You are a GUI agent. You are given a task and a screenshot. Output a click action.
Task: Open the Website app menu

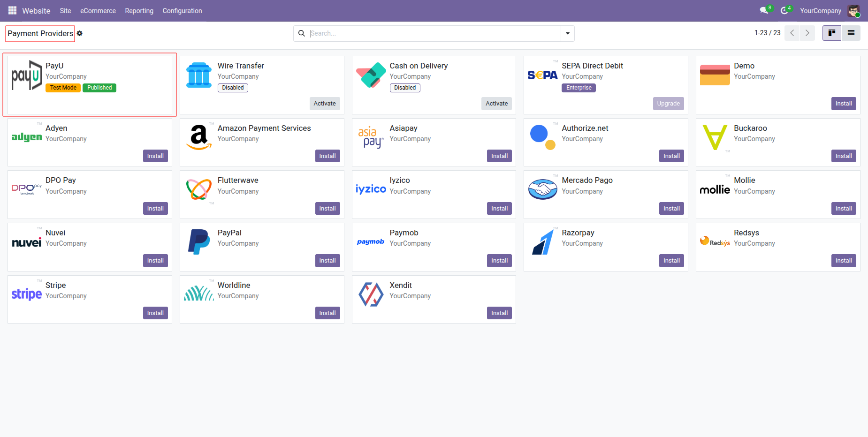tap(36, 11)
